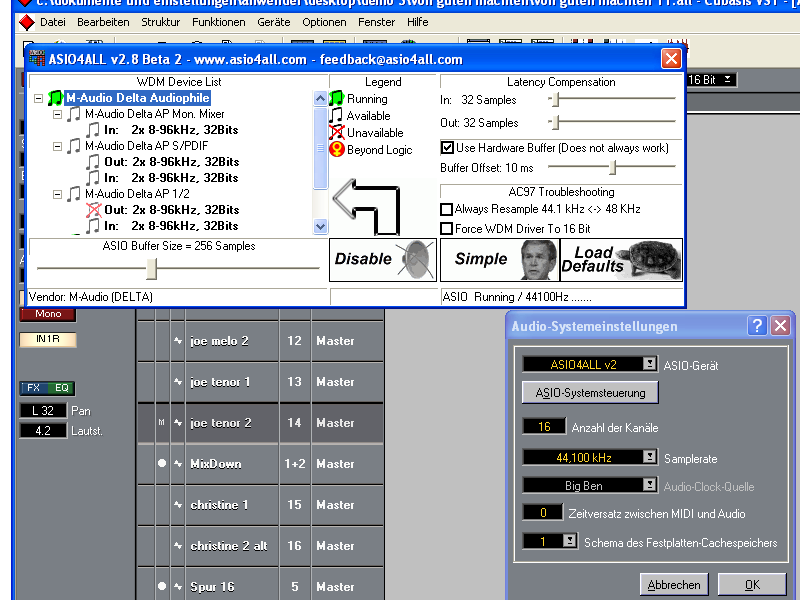Click the note icon of S/PDIF Out row

tap(93, 162)
